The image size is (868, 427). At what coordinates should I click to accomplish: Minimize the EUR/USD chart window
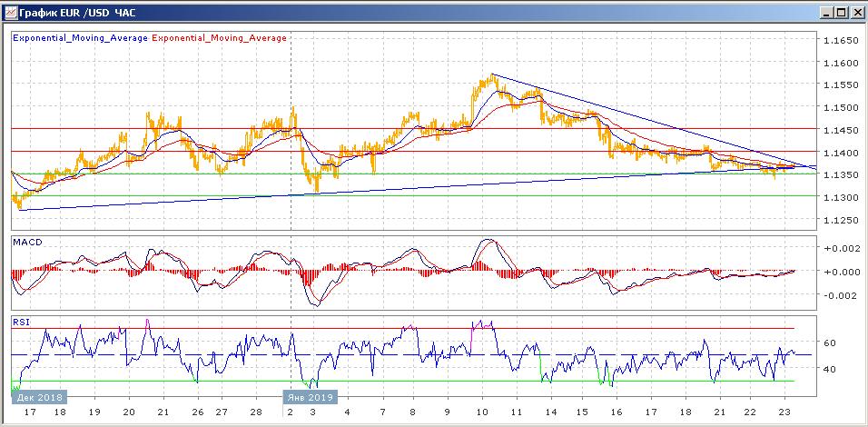827,12
